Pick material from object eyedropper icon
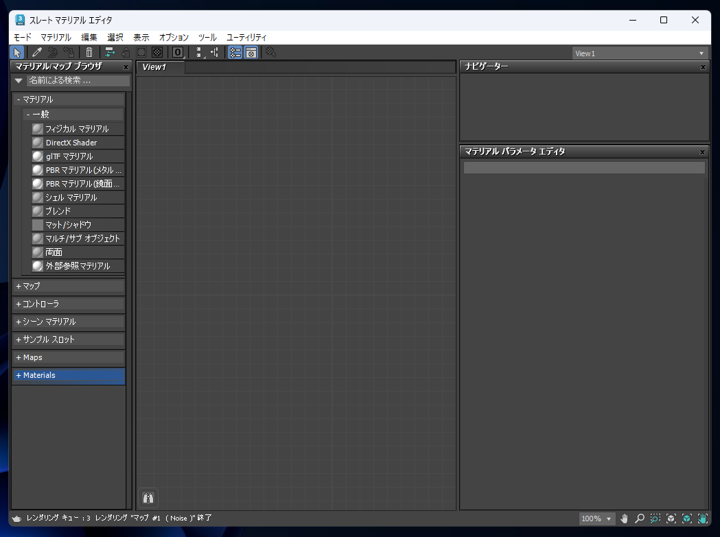This screenshot has width=720, height=537. tap(37, 52)
